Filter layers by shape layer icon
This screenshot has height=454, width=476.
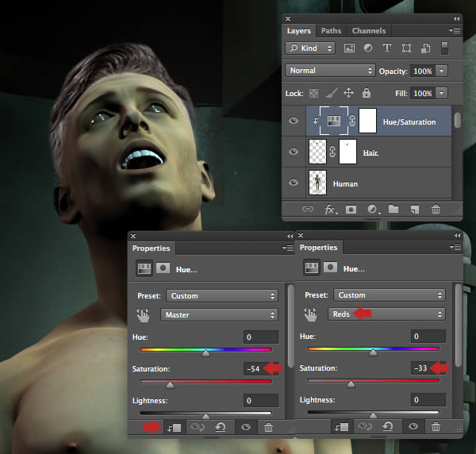[406, 48]
